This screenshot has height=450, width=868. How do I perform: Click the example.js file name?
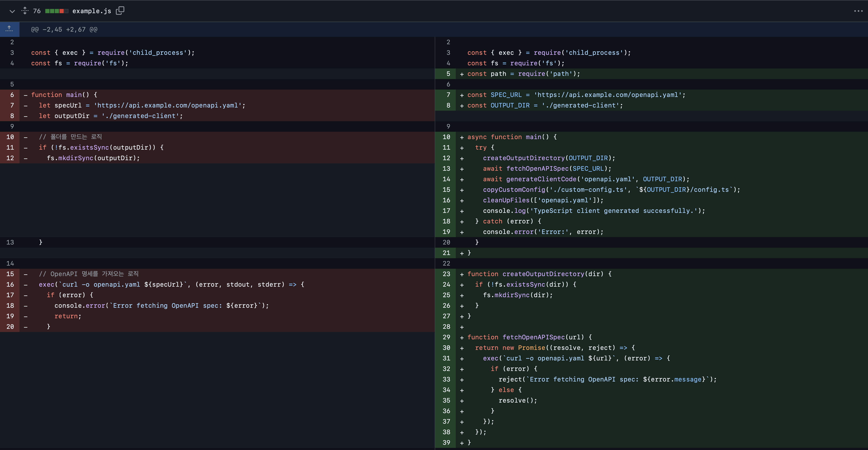pyautogui.click(x=92, y=11)
